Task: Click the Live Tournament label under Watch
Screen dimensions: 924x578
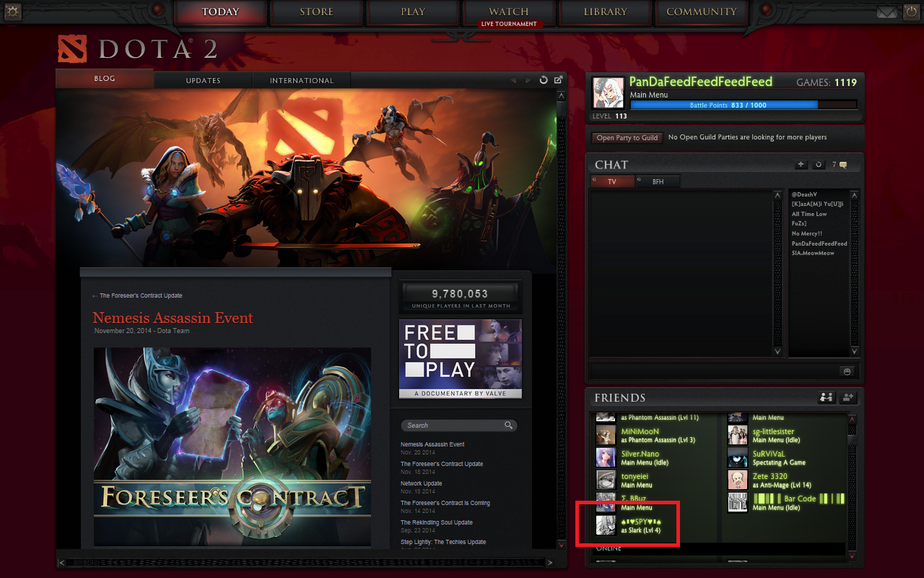Action: [x=509, y=24]
